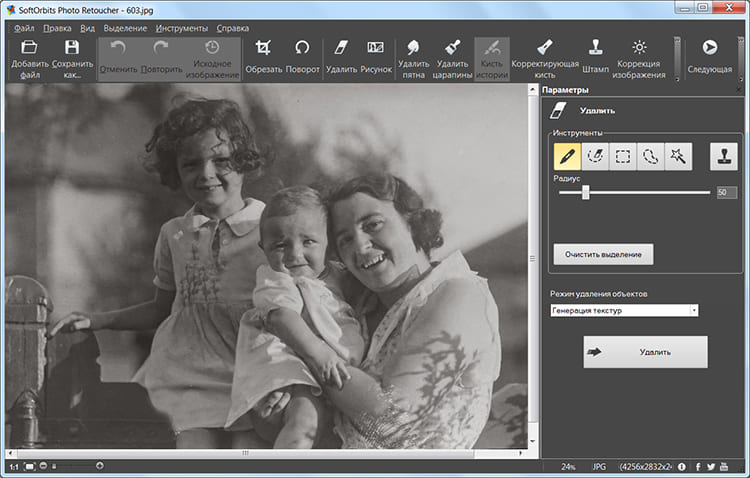The image size is (750, 478).
Task: Click the 4256x2832 dimensions text
Action: [x=646, y=467]
